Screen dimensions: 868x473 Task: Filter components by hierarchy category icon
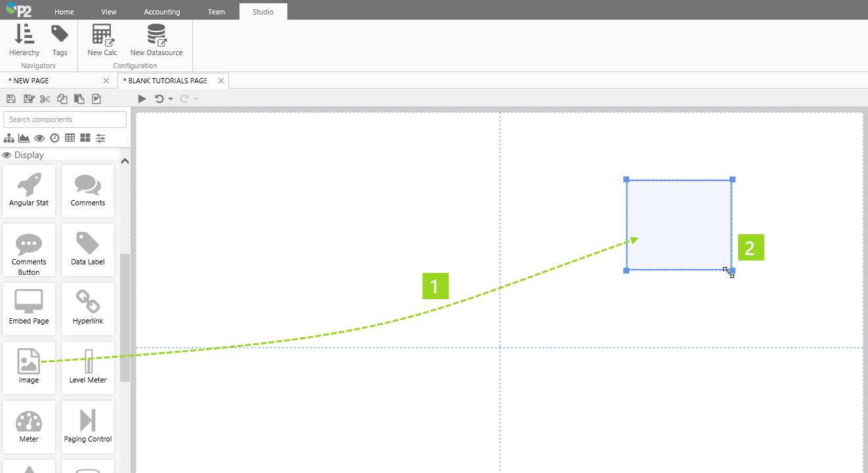tap(9, 138)
